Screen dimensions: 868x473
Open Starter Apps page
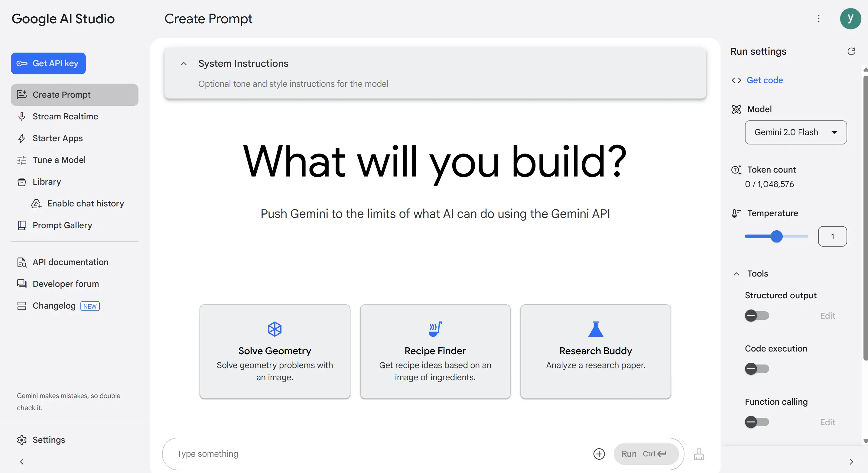[74, 138]
